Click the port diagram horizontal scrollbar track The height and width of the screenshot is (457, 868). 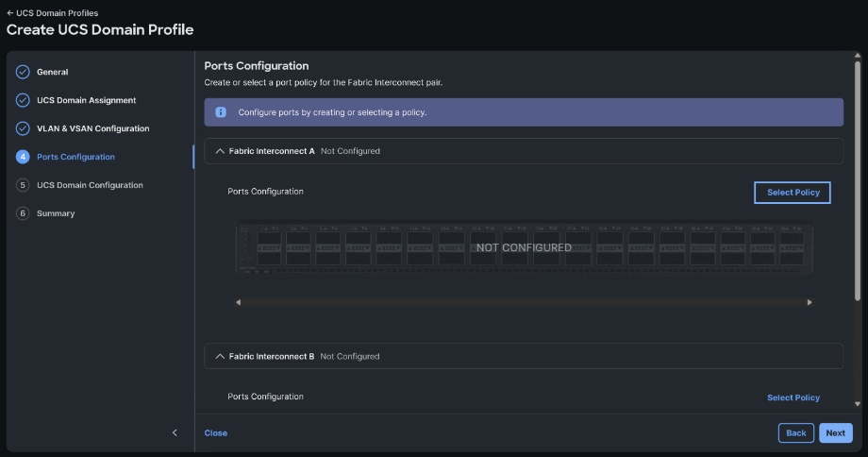pos(524,302)
